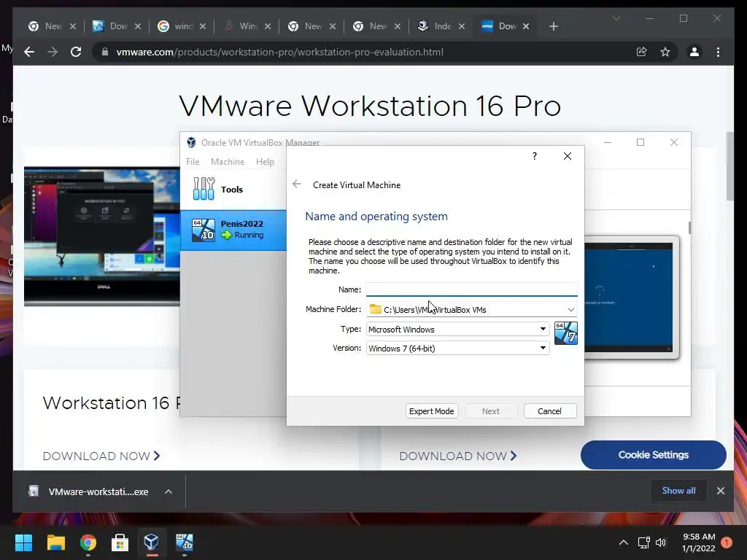
Task: Switch to the Google wind tab
Action: point(182,26)
